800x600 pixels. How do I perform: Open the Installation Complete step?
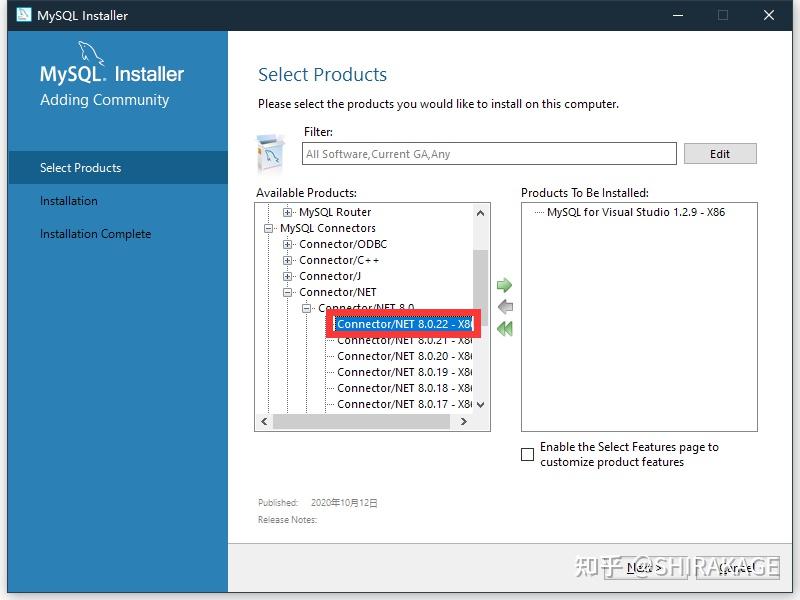tap(95, 234)
